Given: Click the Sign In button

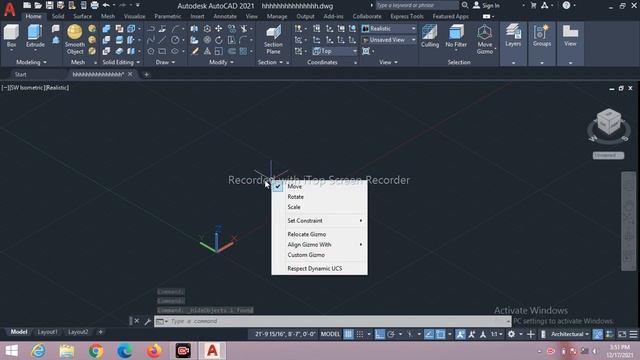Looking at the screenshot, I should pos(486,5).
